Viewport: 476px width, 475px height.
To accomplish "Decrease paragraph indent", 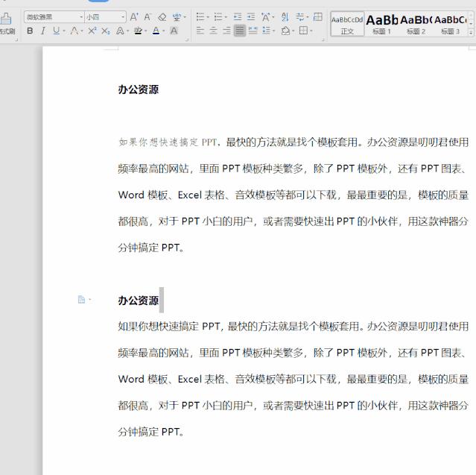I will (x=238, y=17).
